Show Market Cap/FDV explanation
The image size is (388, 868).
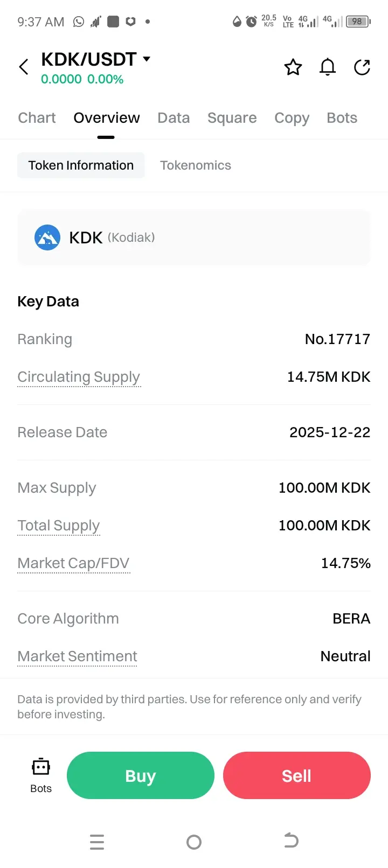click(x=73, y=563)
